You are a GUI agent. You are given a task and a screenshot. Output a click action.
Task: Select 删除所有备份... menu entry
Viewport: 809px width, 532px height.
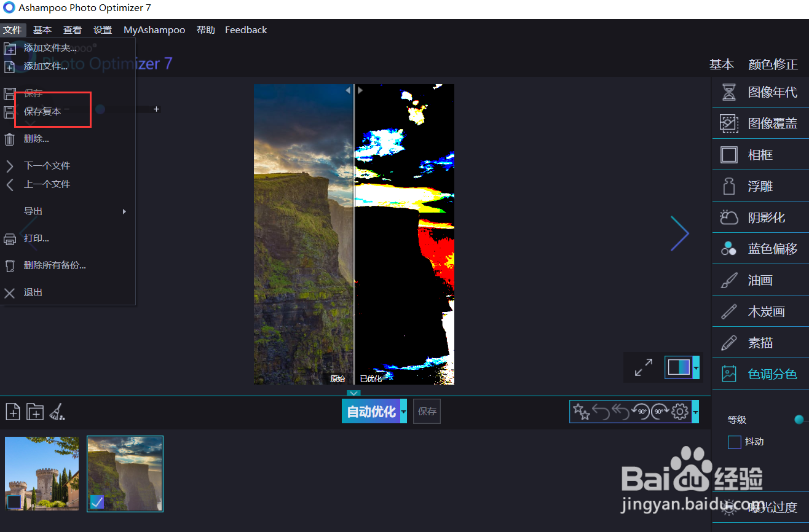(x=68, y=265)
